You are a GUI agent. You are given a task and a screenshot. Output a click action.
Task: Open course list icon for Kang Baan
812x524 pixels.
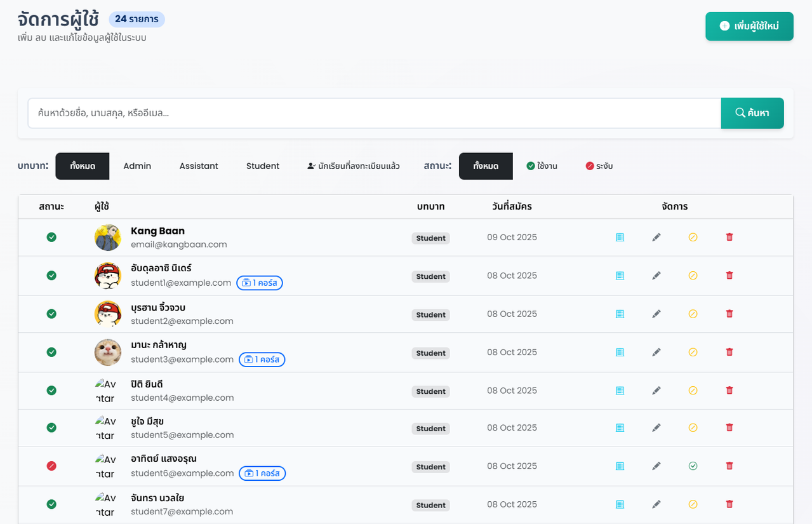coord(620,237)
